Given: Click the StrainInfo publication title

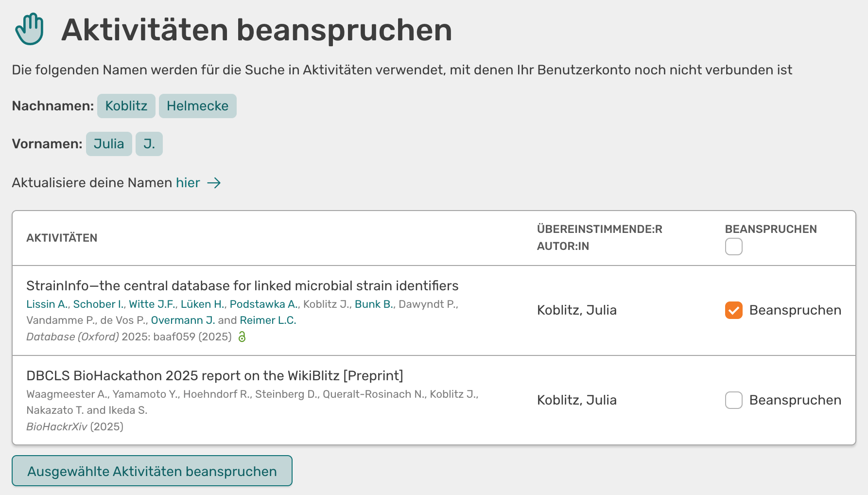Looking at the screenshot, I should click(242, 285).
